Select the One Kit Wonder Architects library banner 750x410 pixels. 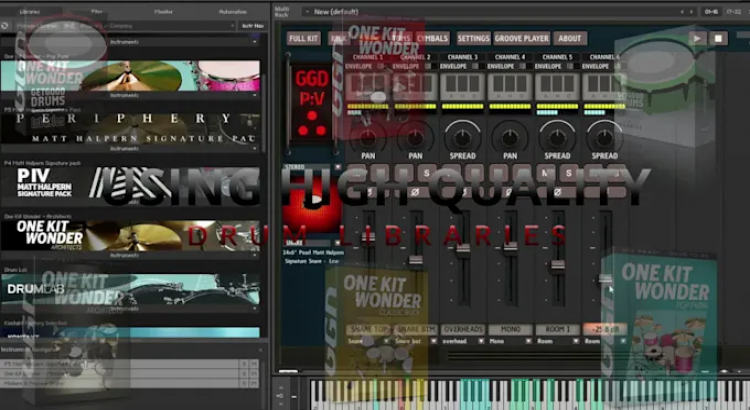(x=130, y=235)
